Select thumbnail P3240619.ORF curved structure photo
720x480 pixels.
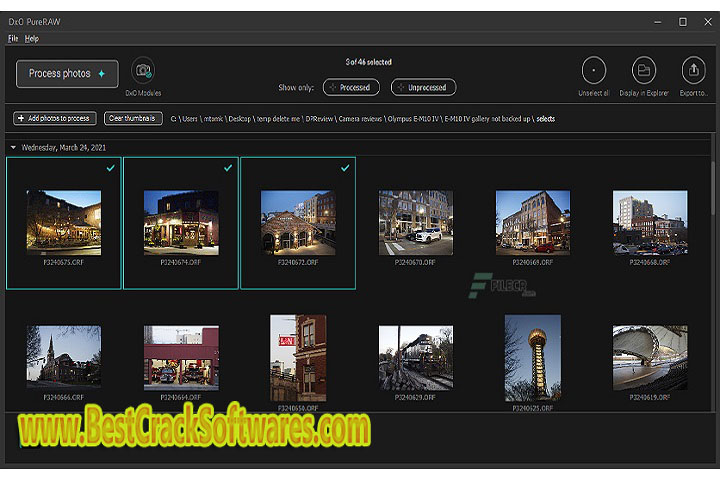[650, 358]
